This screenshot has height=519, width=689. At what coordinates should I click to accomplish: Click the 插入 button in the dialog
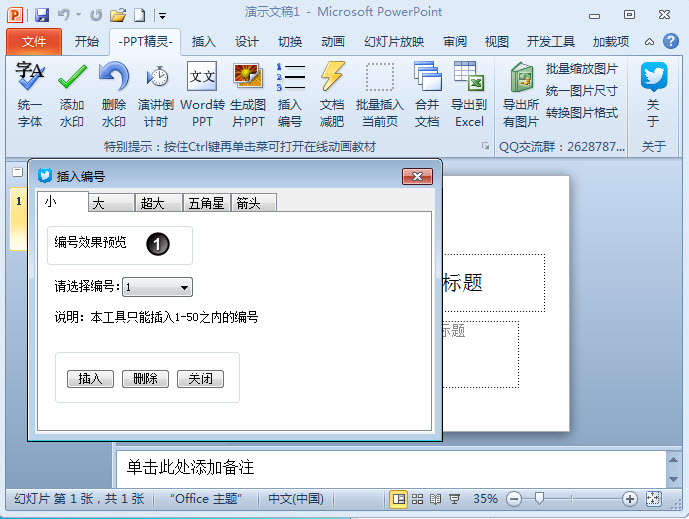90,379
